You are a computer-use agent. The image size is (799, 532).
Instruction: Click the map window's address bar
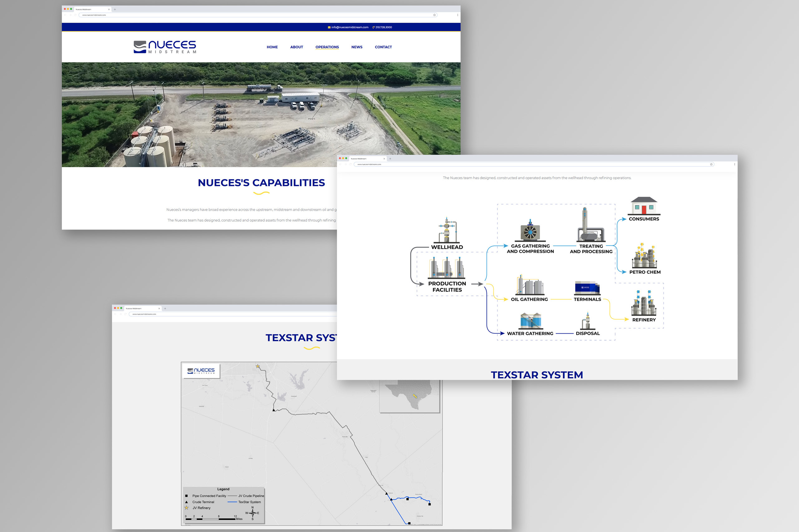(233, 314)
